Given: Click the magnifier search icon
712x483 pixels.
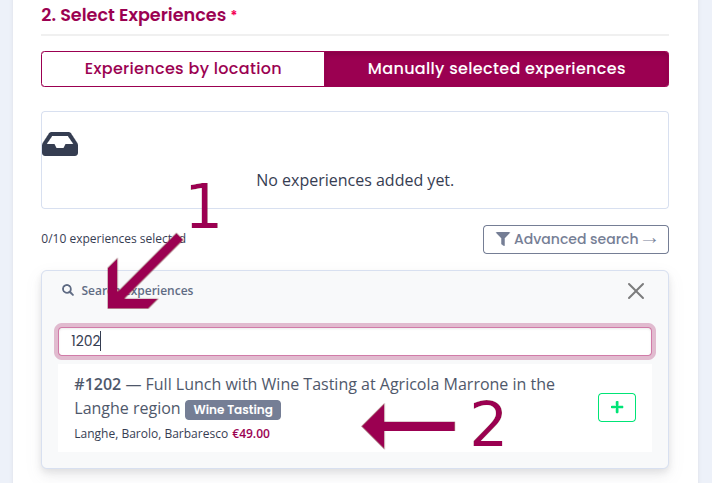Looking at the screenshot, I should click(68, 291).
